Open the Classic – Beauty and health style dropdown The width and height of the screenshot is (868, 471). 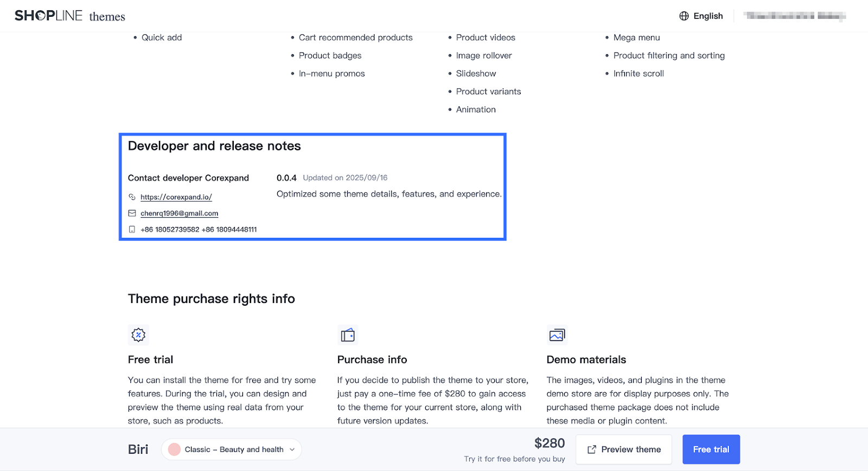coord(233,449)
